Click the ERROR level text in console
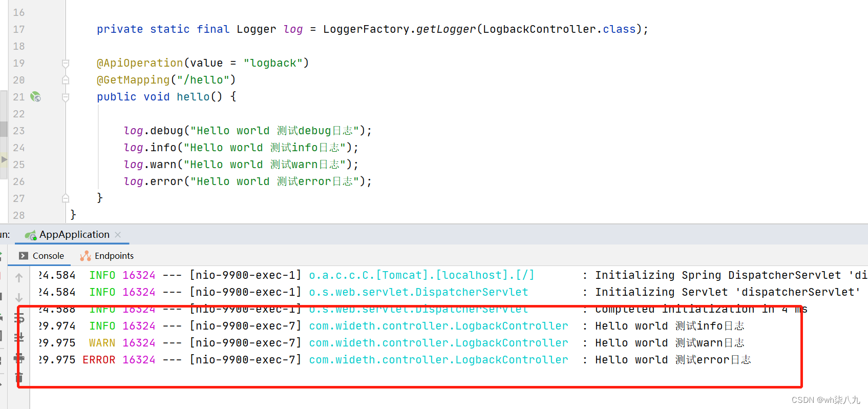The image size is (868, 409). click(99, 360)
